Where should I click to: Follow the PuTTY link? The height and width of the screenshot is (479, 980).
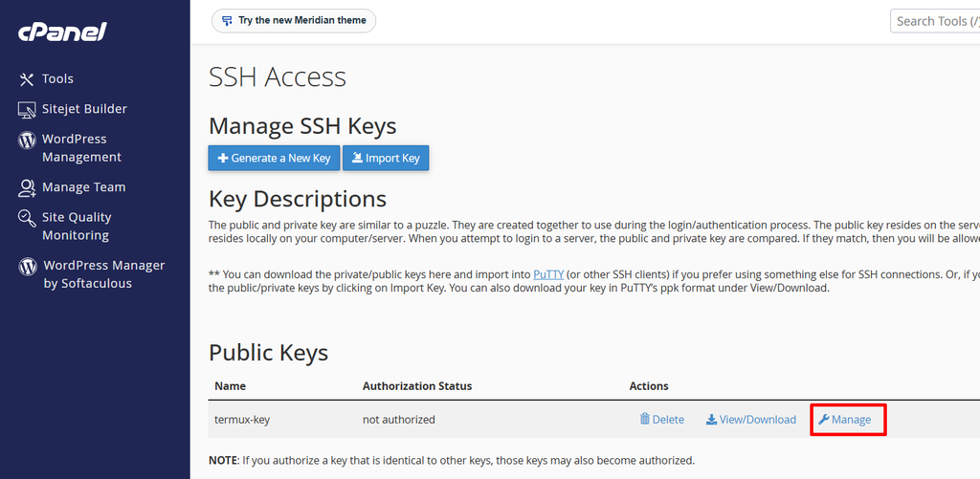point(548,274)
